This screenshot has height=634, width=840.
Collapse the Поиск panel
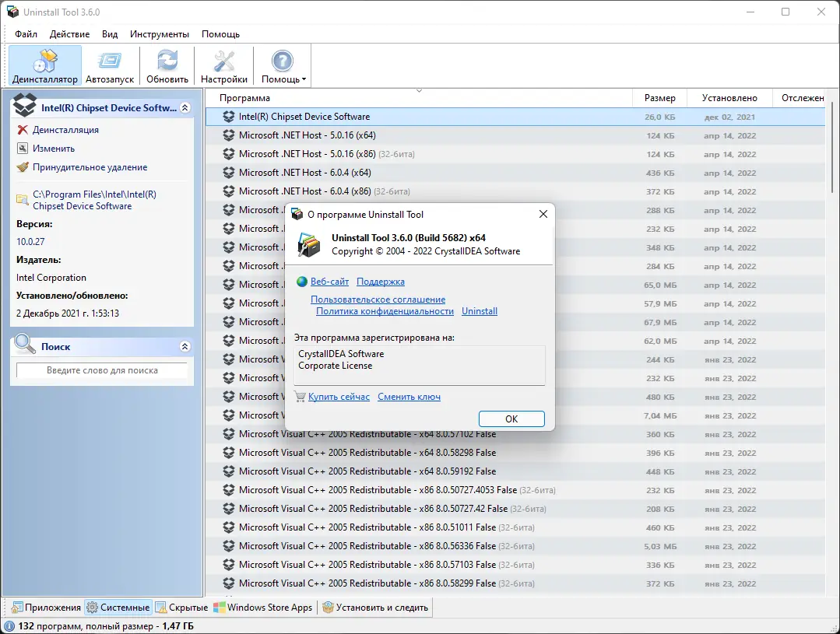tap(185, 346)
